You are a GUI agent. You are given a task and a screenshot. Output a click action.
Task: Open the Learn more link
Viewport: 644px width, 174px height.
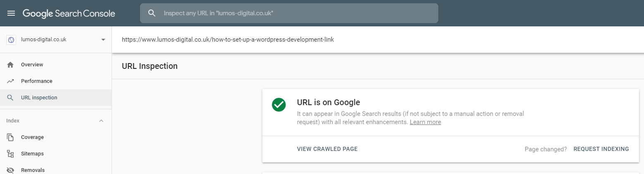pos(425,122)
